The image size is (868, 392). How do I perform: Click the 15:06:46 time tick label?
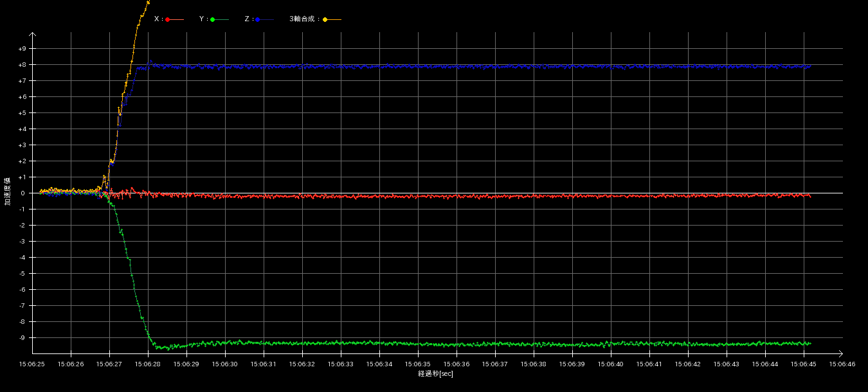(x=842, y=364)
